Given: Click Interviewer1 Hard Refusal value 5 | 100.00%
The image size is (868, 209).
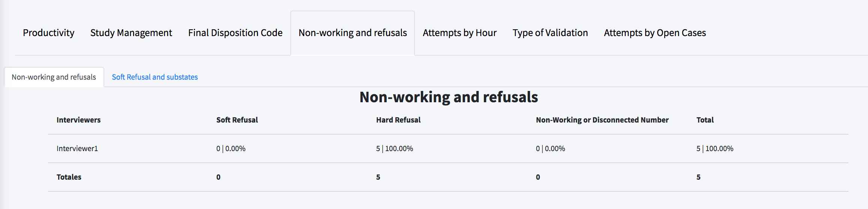Looking at the screenshot, I should 395,148.
